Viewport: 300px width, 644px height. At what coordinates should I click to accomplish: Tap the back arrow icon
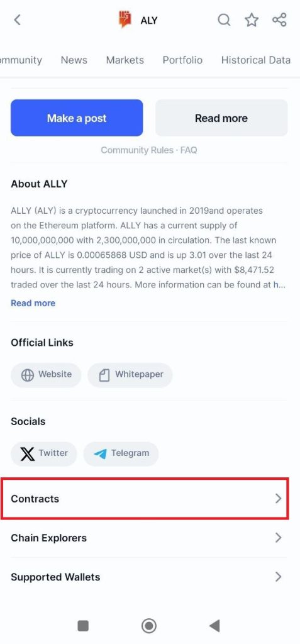17,19
